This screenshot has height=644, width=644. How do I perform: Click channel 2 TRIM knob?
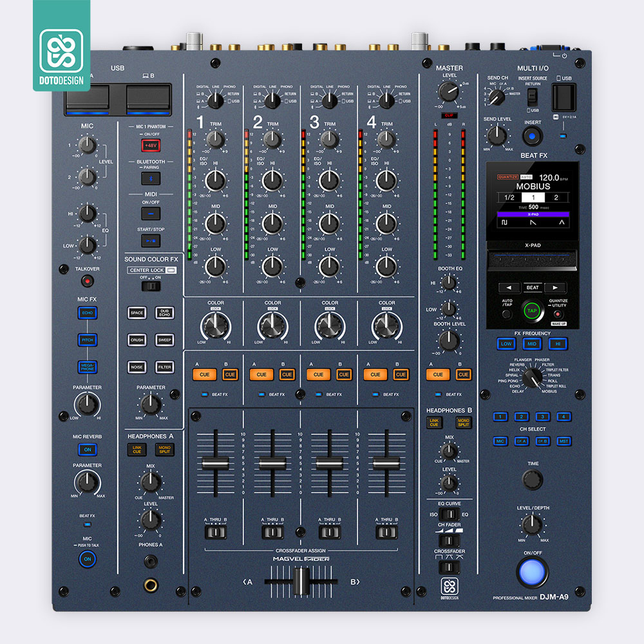coord(272,140)
